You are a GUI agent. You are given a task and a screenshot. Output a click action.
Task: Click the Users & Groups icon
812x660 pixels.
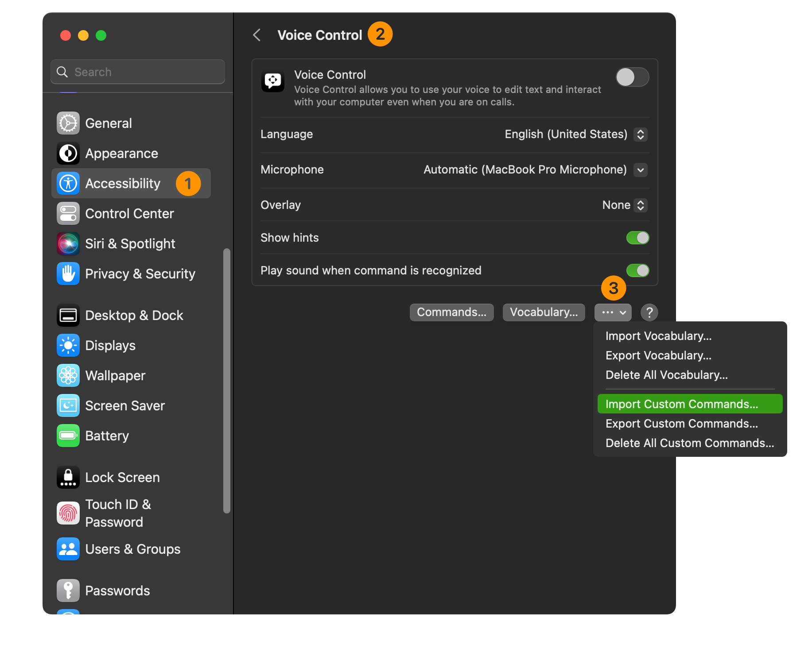click(x=68, y=549)
